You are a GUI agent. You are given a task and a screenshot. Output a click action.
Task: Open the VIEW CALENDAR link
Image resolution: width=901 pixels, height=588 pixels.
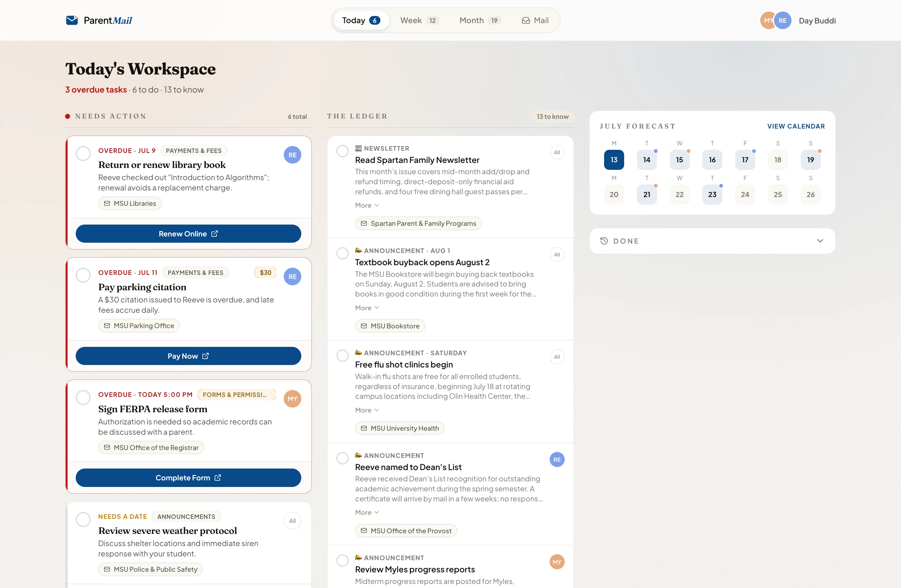pos(796,126)
